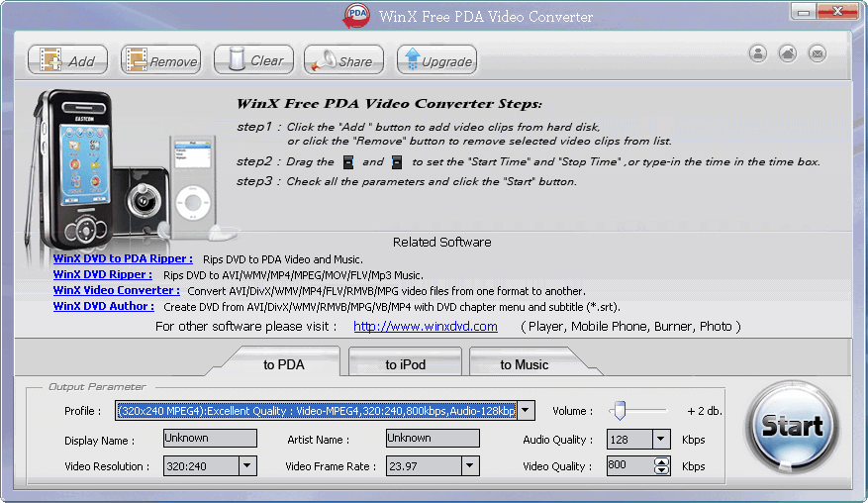Screen dimensions: 868x503
Task: Close the WinX converter window
Action: click(x=838, y=12)
